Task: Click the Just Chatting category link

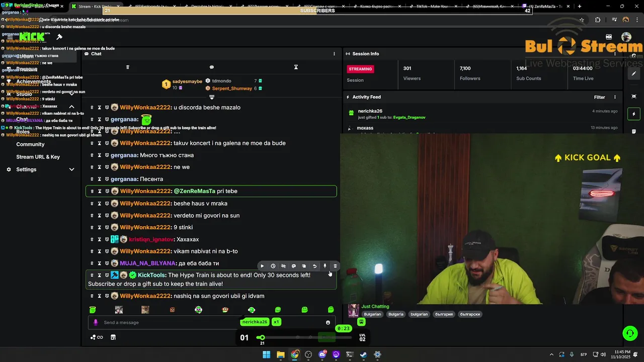Action: (x=375, y=306)
